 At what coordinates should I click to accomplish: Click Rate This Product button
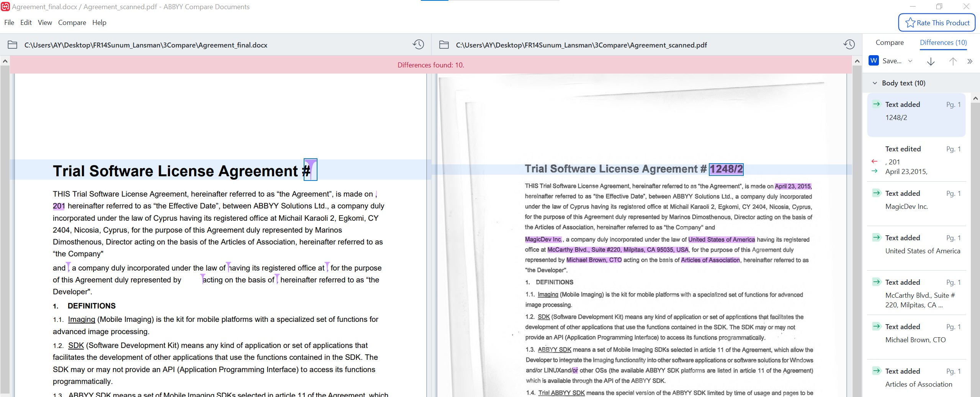click(937, 23)
